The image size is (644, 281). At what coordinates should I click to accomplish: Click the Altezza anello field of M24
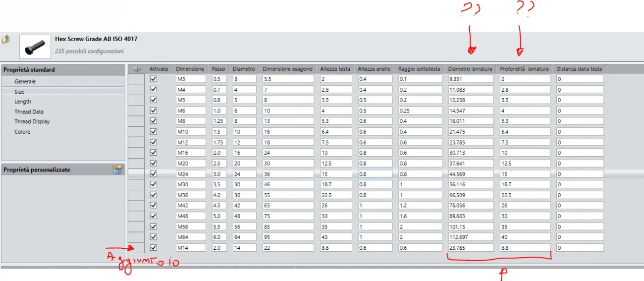point(375,174)
